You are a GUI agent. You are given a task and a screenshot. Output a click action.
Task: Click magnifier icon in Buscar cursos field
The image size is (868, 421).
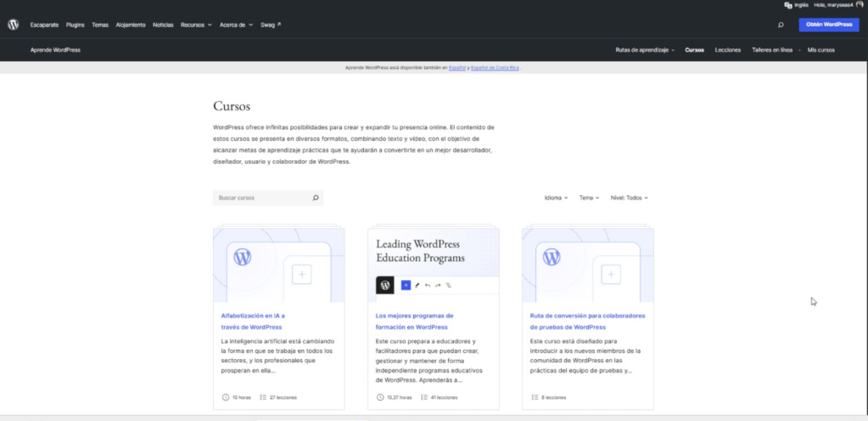coord(316,198)
